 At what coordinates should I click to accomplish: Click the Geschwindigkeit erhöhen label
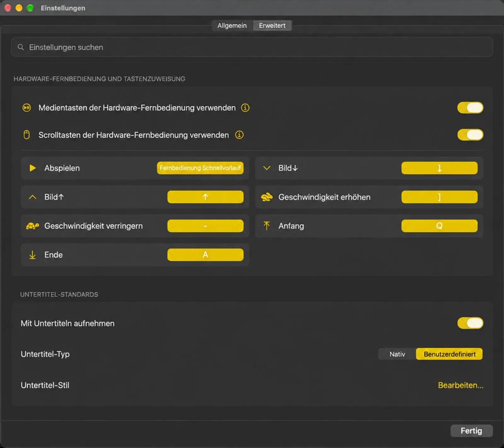point(324,197)
